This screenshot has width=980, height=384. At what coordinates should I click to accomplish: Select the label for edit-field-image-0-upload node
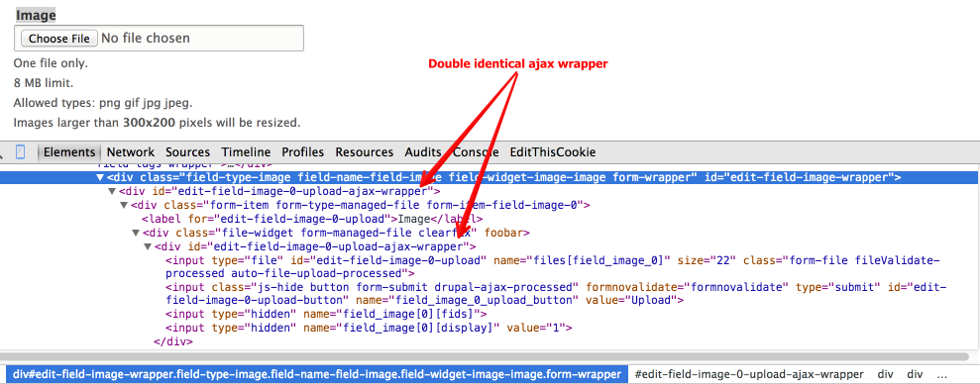(312, 219)
